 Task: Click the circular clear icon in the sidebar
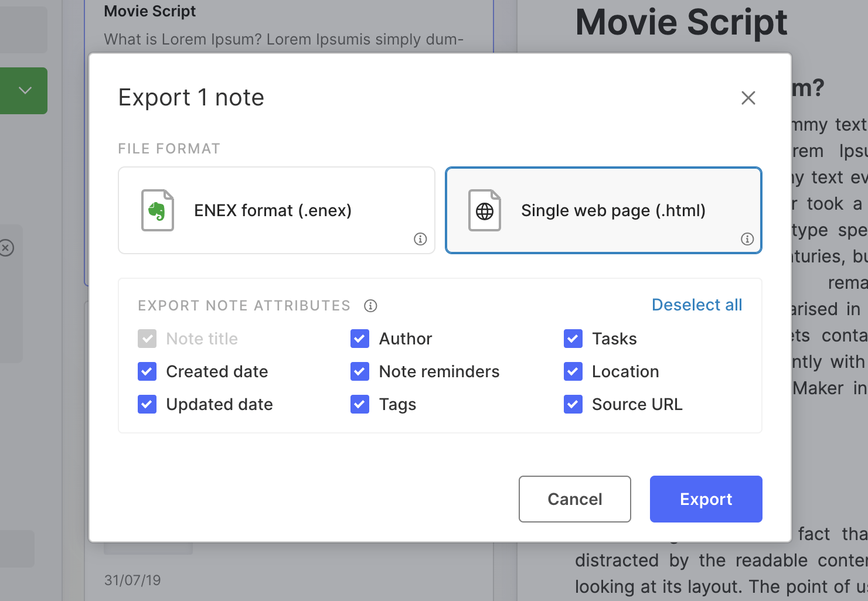pos(7,248)
